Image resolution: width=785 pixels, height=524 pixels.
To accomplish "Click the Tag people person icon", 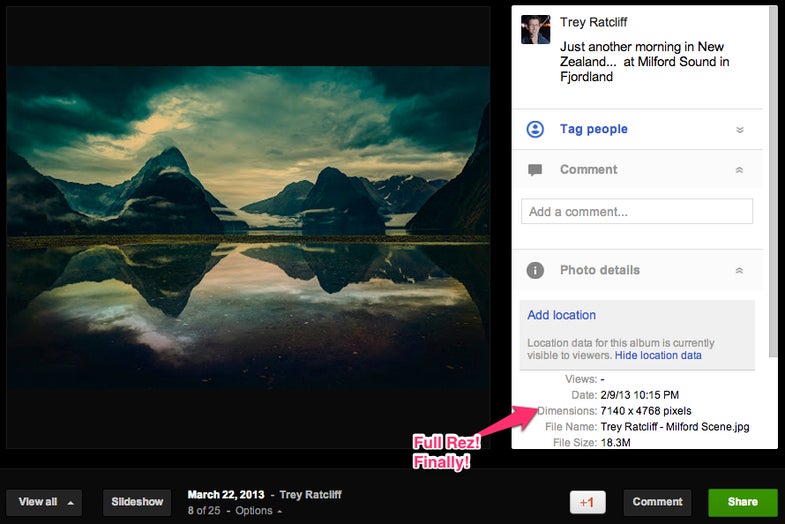I will click(535, 129).
